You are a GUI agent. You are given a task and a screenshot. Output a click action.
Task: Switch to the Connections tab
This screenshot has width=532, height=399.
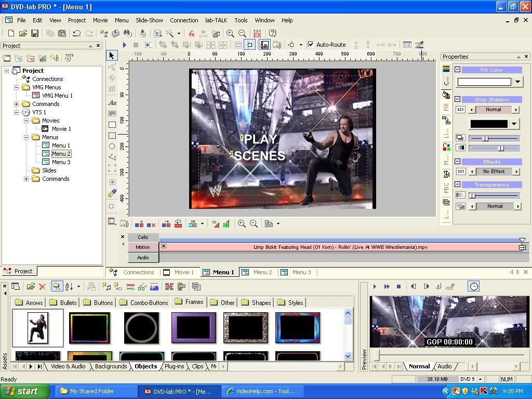coord(134,272)
